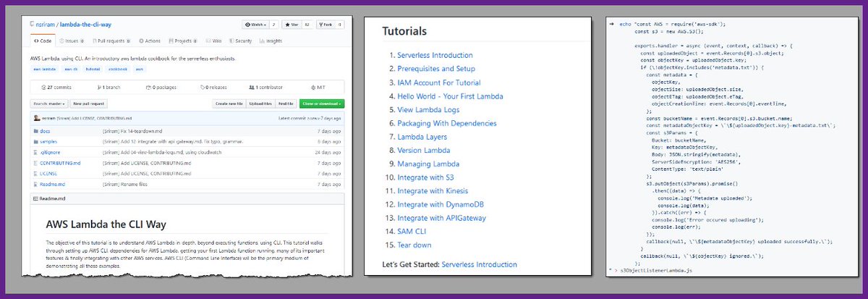Click the Serverless Introduction tutorial link

pyautogui.click(x=435, y=55)
